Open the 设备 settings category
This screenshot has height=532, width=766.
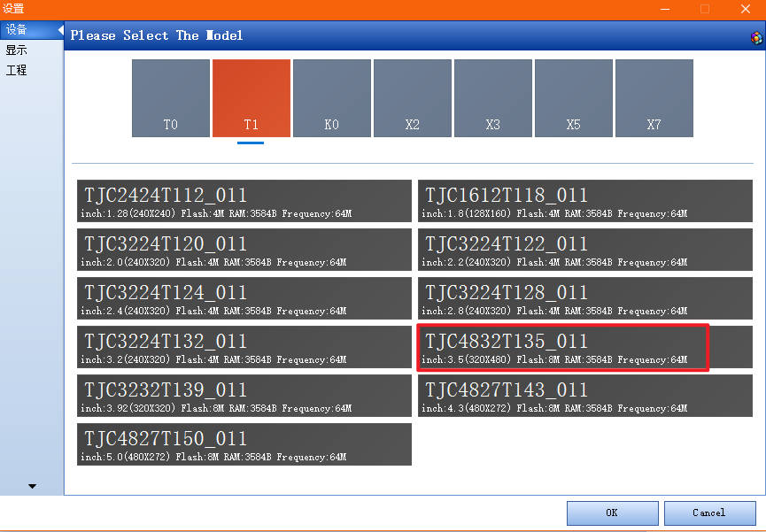click(17, 30)
